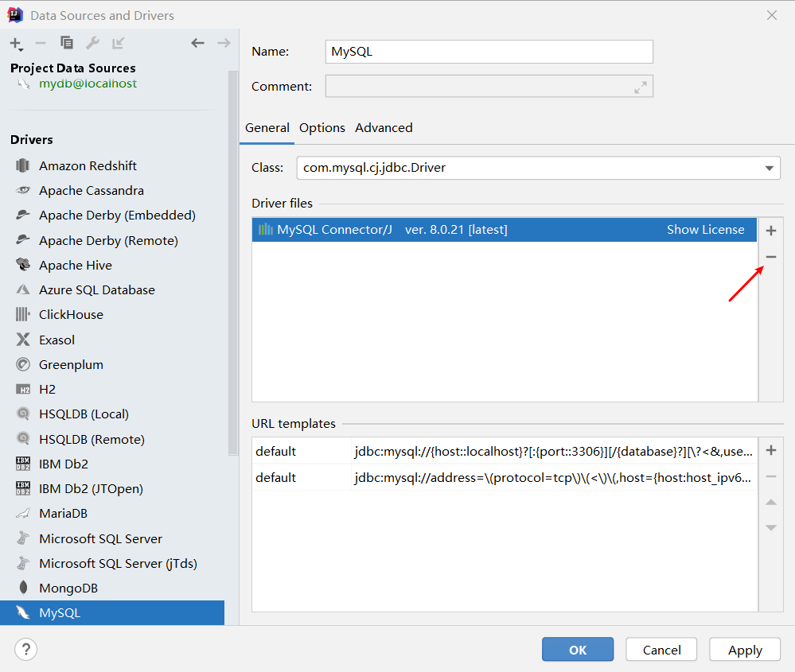Remove the selected driver file

pyautogui.click(x=770, y=257)
